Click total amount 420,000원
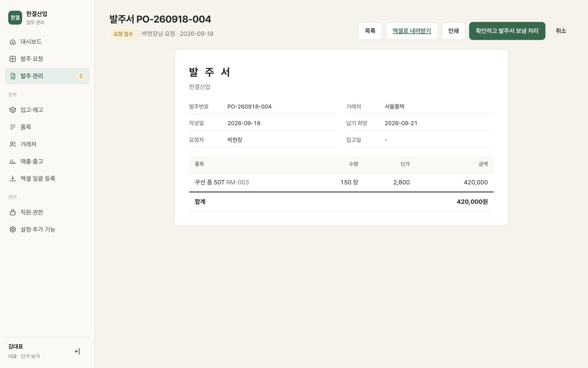The width and height of the screenshot is (588, 368). pyautogui.click(x=472, y=202)
